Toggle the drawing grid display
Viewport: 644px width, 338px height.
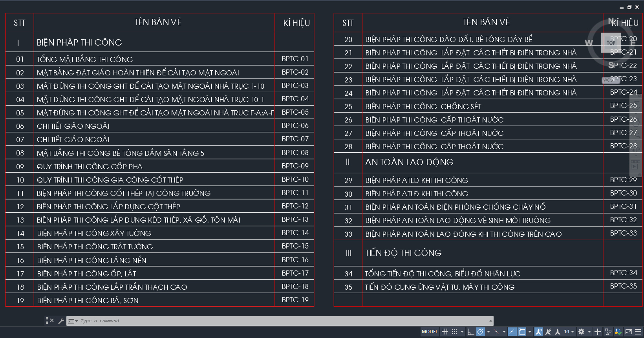coord(445,332)
